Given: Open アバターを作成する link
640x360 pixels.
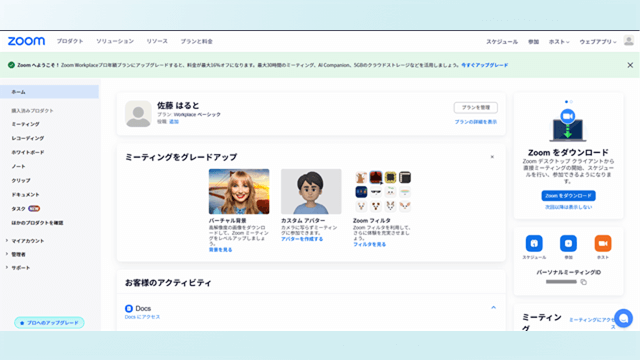Looking at the screenshot, I should point(302,239).
